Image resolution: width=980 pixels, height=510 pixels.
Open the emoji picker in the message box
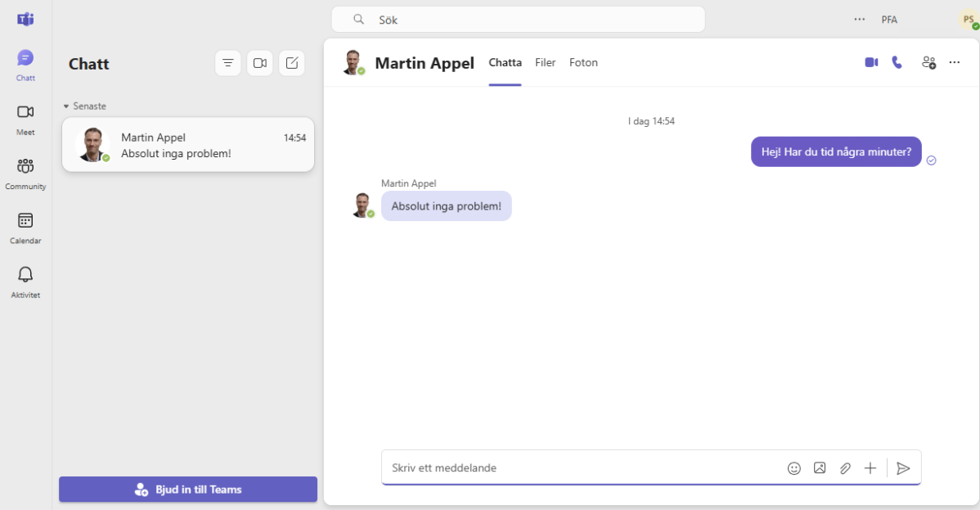[793, 467]
